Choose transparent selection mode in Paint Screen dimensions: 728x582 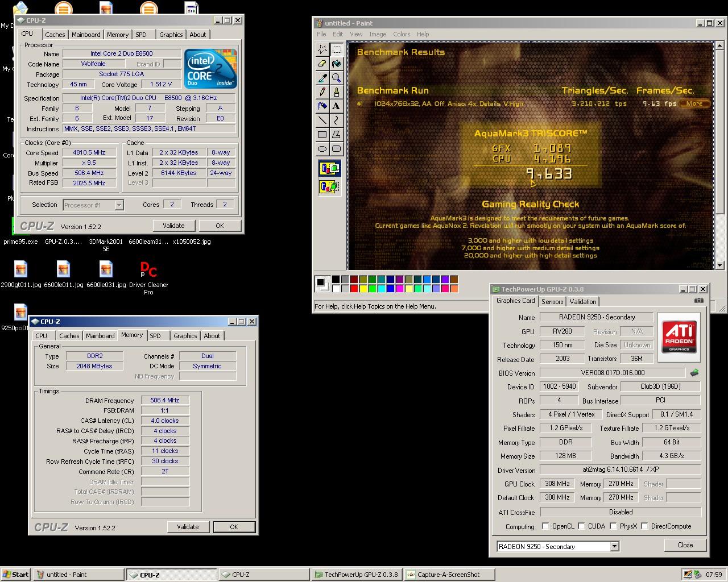[329, 186]
